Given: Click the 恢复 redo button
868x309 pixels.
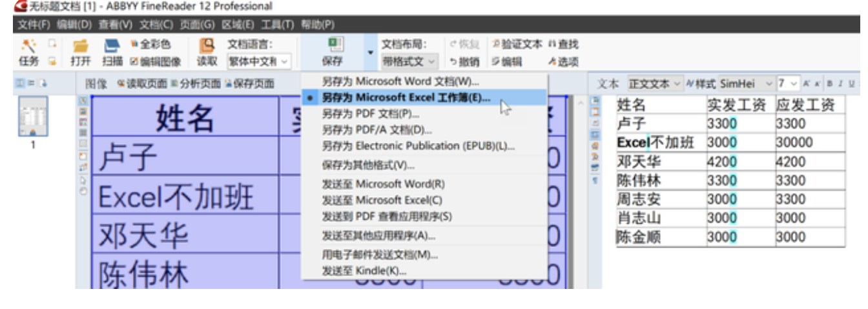Looking at the screenshot, I should coord(464,45).
